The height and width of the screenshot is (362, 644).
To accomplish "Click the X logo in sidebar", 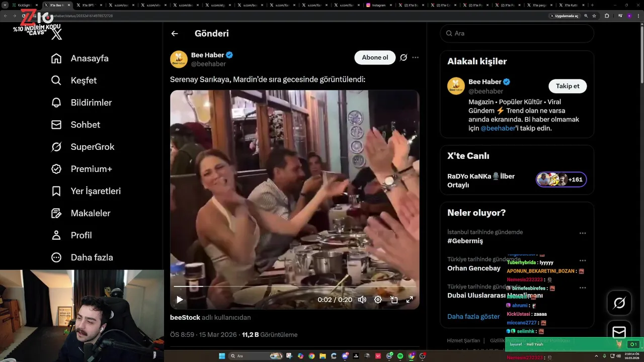I will click(57, 34).
